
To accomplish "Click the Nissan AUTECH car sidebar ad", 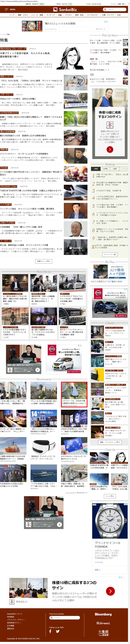I will (x=110, y=303).
